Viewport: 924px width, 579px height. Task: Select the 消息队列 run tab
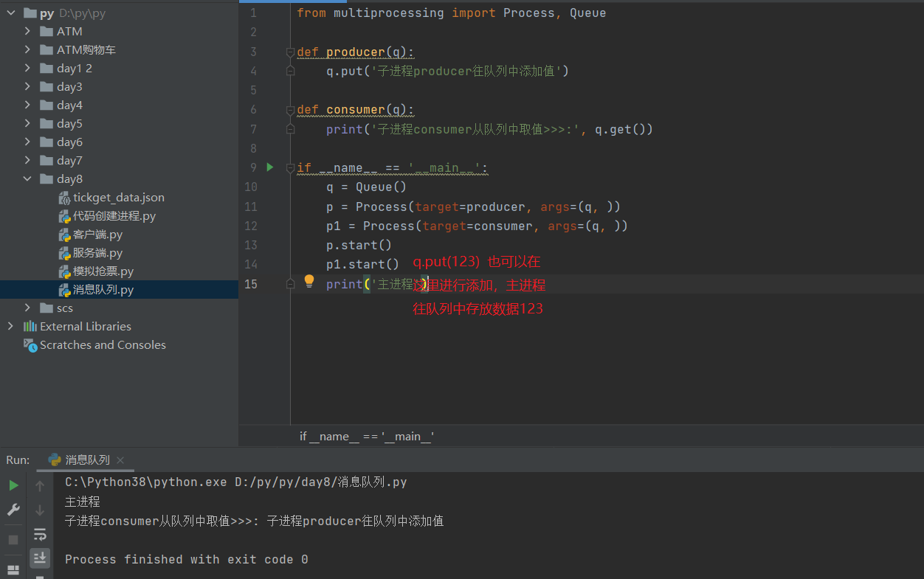(x=87, y=460)
